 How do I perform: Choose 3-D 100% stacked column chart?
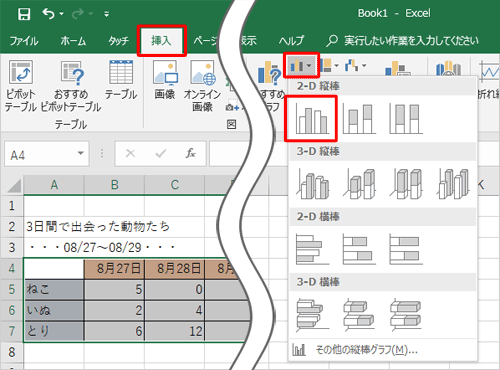coord(406,184)
